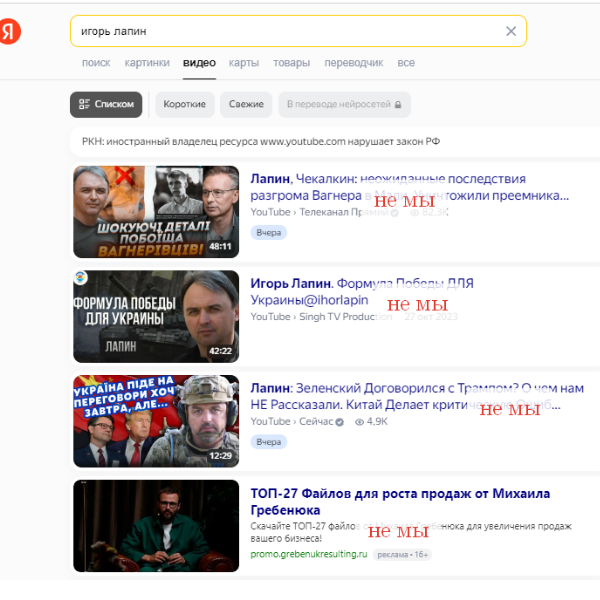Toggle the 'Списком' list view button
The image size is (600, 600).
coord(106,104)
